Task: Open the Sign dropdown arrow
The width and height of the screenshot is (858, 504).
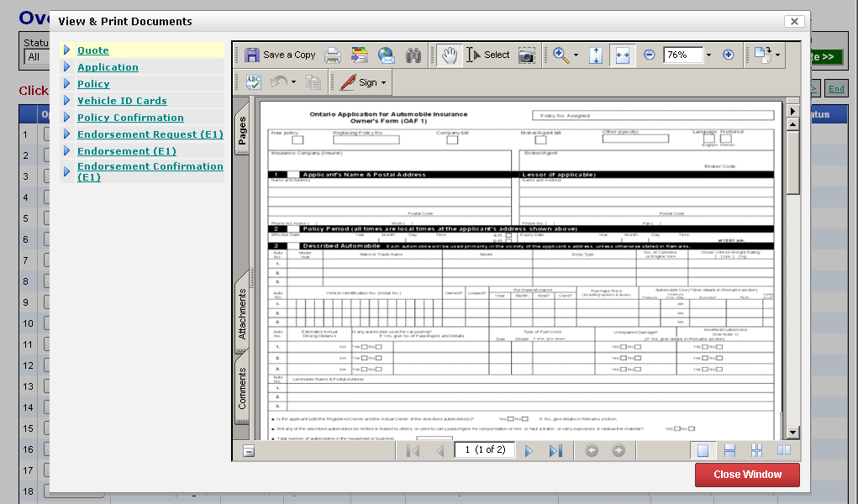Action: 383,83
